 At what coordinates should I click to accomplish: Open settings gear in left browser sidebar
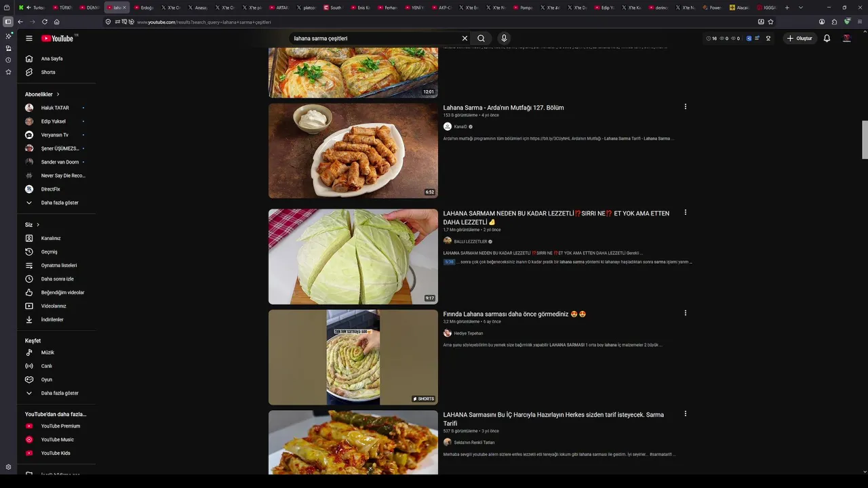point(8,467)
